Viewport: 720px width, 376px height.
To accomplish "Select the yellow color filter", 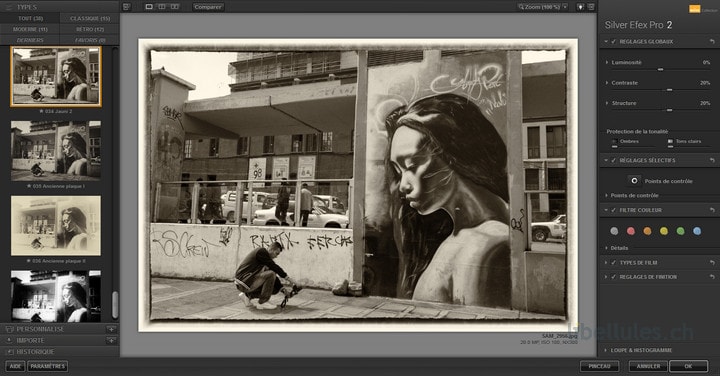I will tap(664, 231).
